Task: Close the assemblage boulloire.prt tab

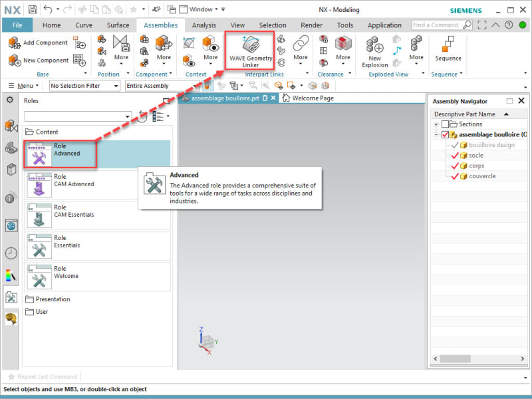Action: pos(273,98)
